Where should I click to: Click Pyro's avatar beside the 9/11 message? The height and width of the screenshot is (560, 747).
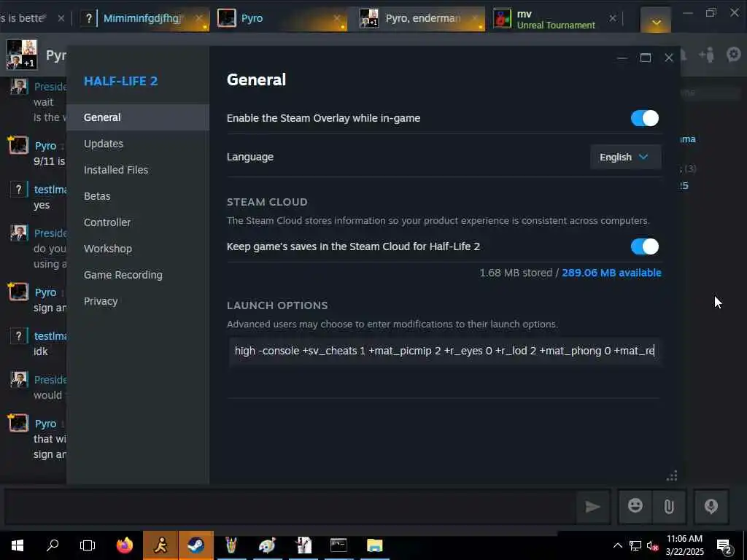[x=18, y=145]
